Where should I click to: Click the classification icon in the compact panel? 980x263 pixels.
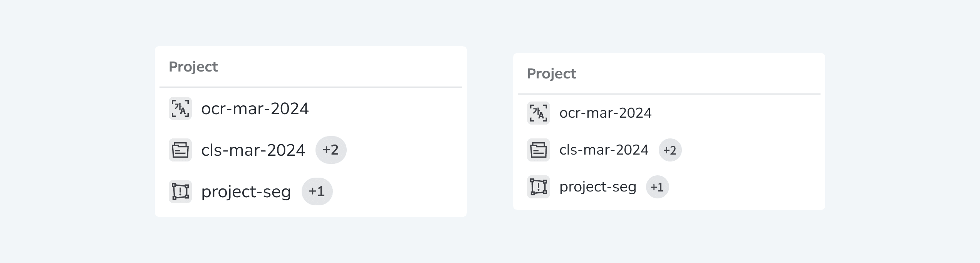pyautogui.click(x=539, y=150)
